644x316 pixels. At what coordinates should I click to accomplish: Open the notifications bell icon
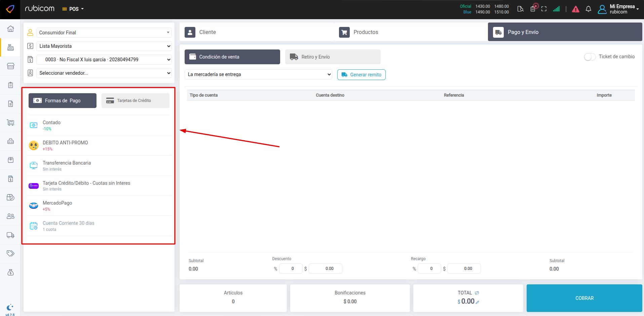pos(588,9)
